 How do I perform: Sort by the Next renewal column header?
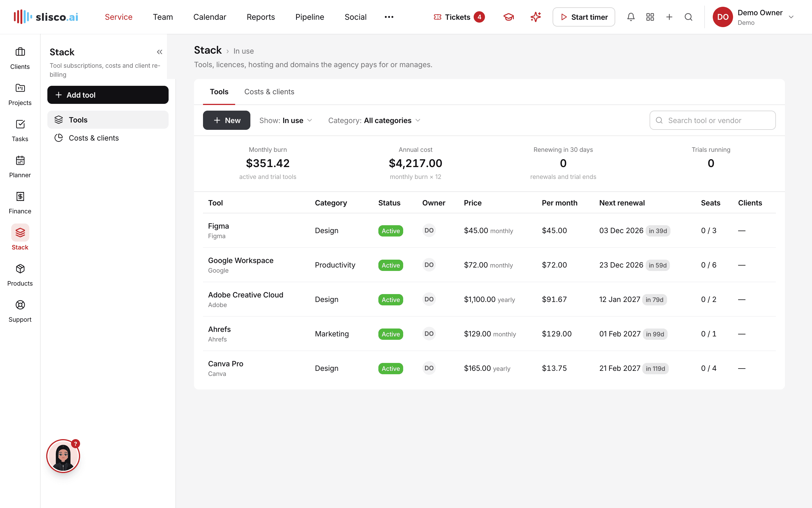pos(622,203)
